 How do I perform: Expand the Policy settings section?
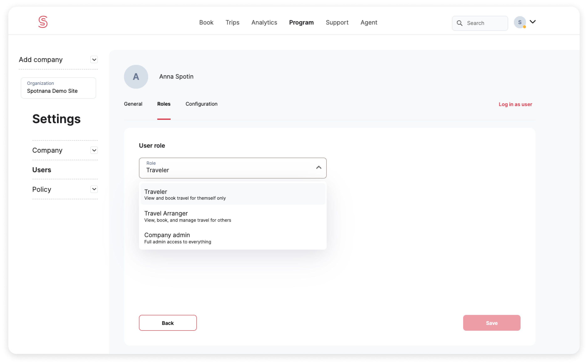pos(94,189)
